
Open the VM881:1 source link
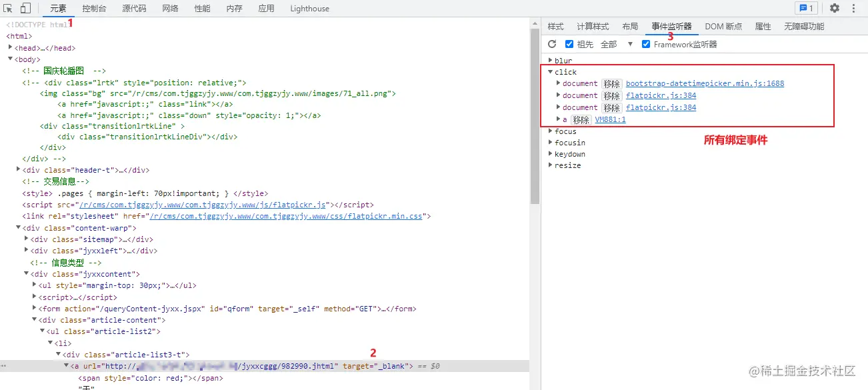pos(610,120)
